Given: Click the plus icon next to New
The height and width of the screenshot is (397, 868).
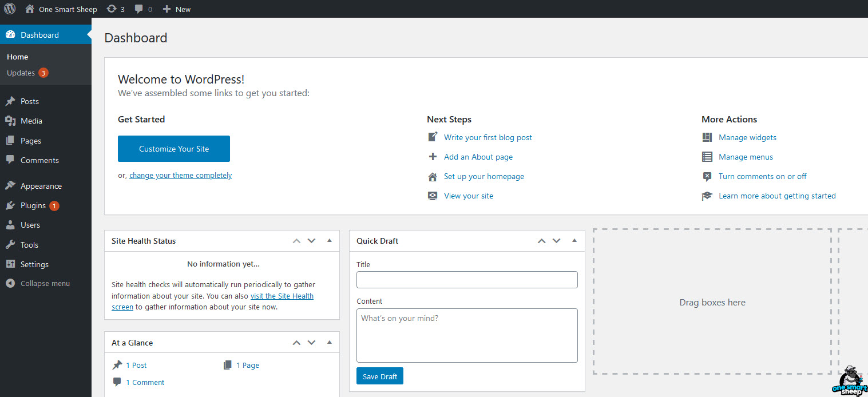Looking at the screenshot, I should [x=167, y=9].
